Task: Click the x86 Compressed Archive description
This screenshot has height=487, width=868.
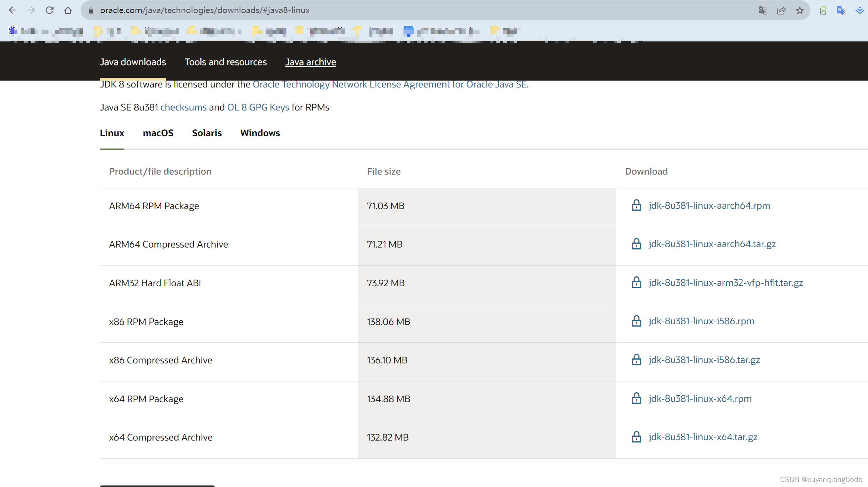Action: [160, 360]
